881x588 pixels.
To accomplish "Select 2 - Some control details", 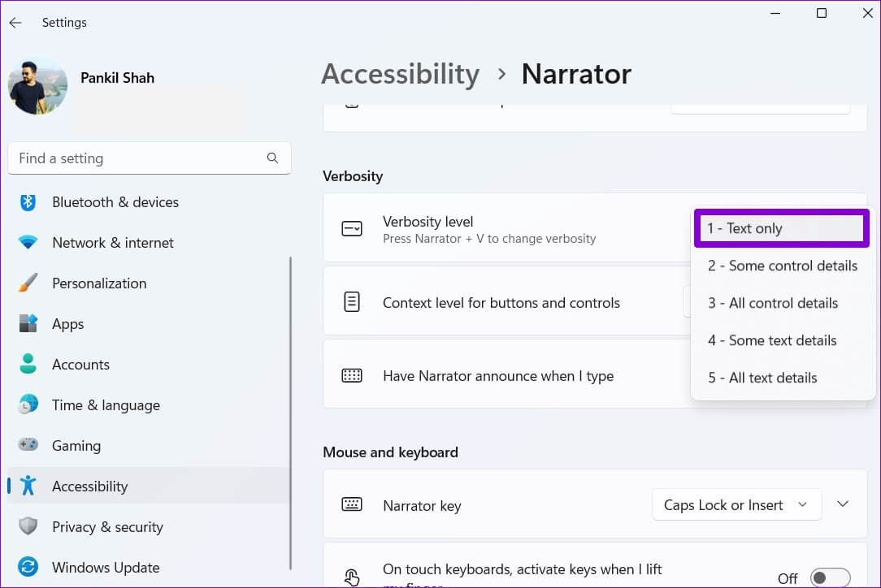I will point(782,266).
